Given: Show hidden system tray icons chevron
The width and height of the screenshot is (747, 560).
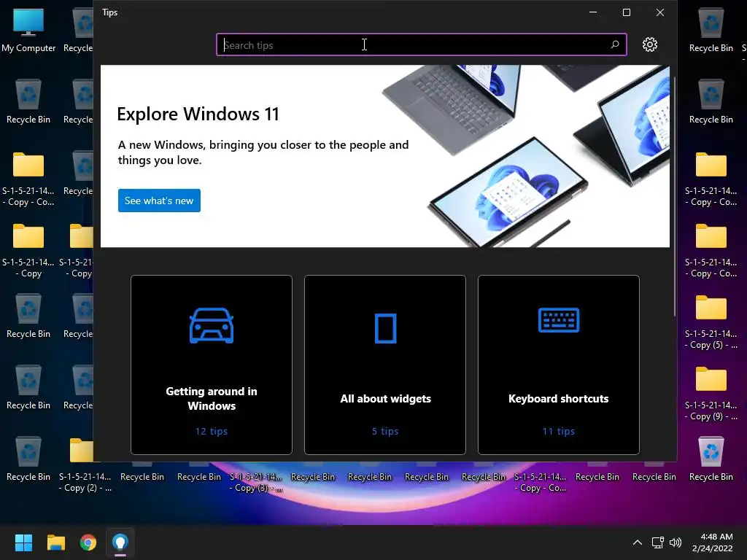Looking at the screenshot, I should (638, 542).
